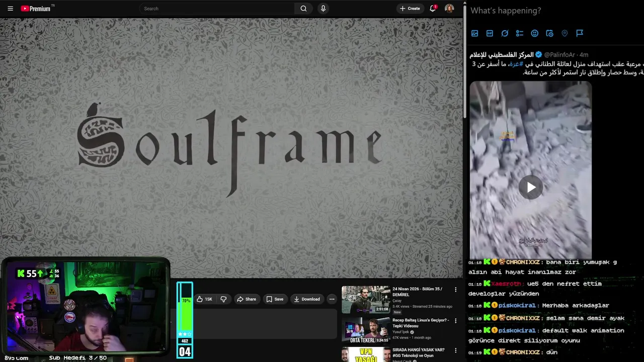Open options for '24 Nisan 2026' suggested video
The image size is (644, 362).
pyautogui.click(x=456, y=290)
